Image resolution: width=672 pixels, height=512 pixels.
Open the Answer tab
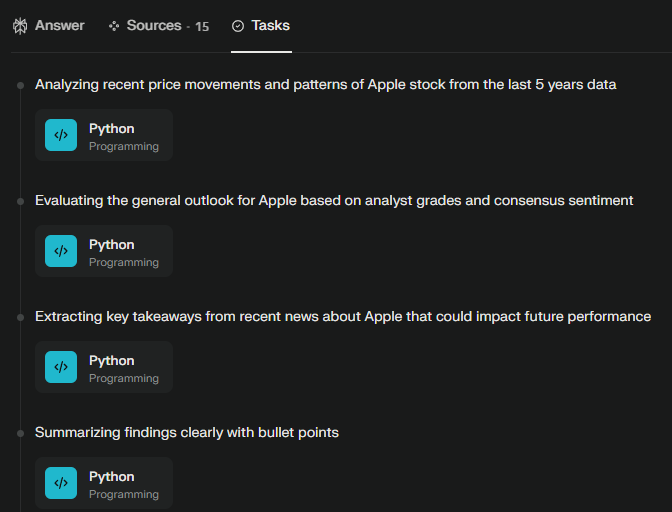[x=48, y=26]
